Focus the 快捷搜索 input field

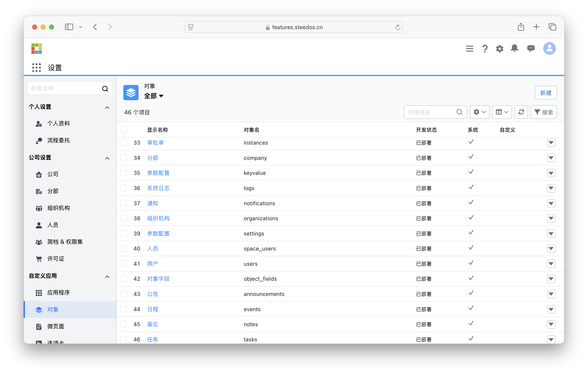435,112
